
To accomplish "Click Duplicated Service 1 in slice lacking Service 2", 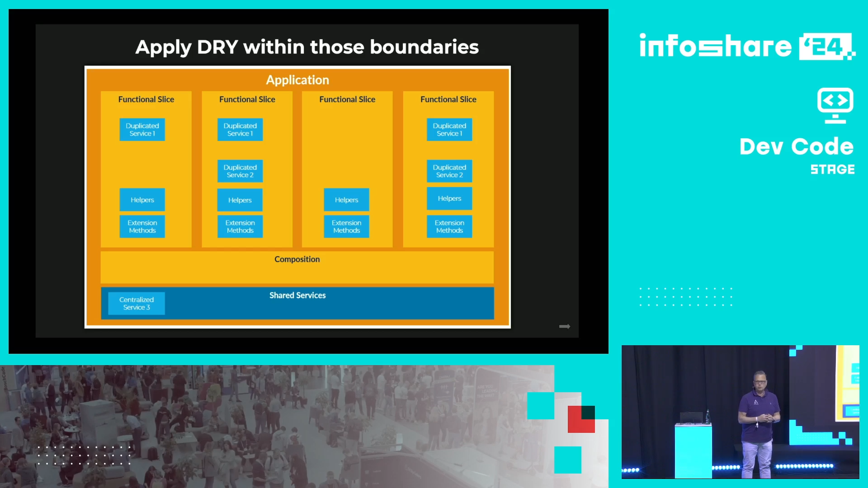I will coord(142,130).
